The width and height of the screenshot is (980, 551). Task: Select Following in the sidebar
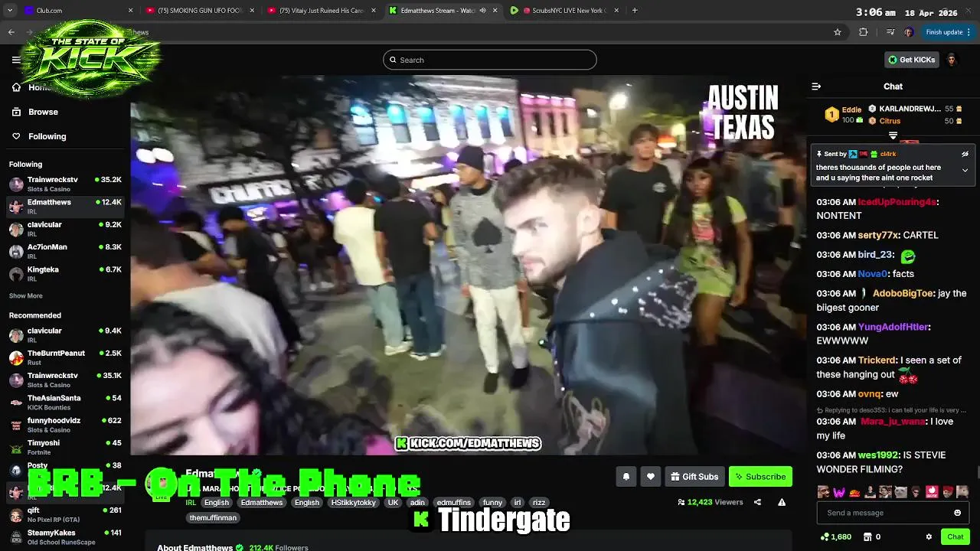47,136
